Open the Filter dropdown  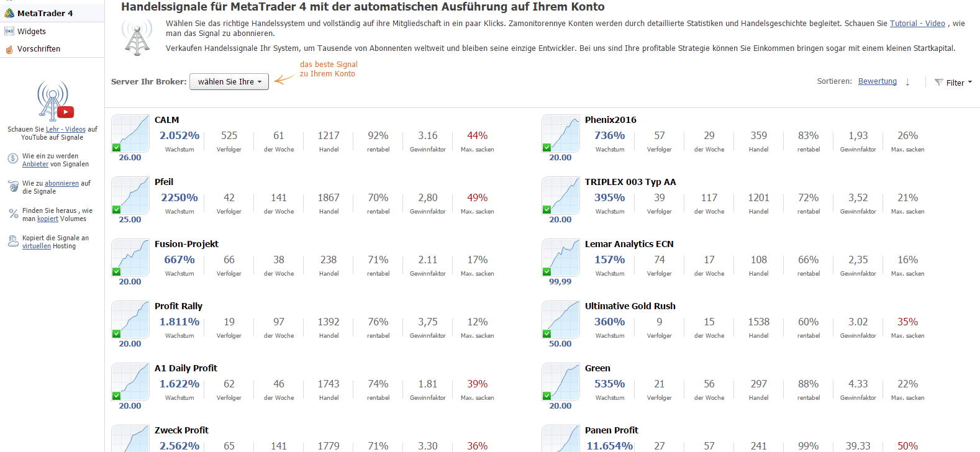[954, 83]
